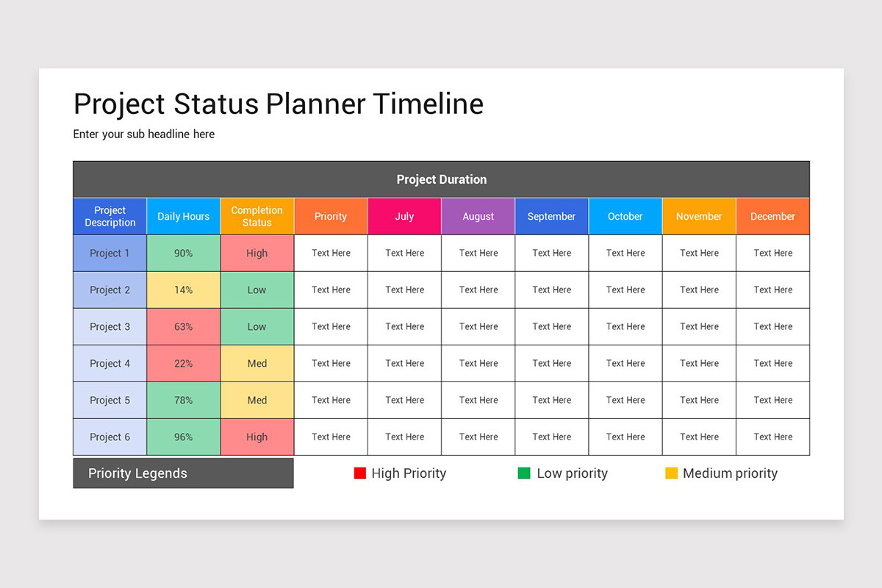Image resolution: width=882 pixels, height=588 pixels.
Task: Select the December month header
Action: tap(772, 216)
